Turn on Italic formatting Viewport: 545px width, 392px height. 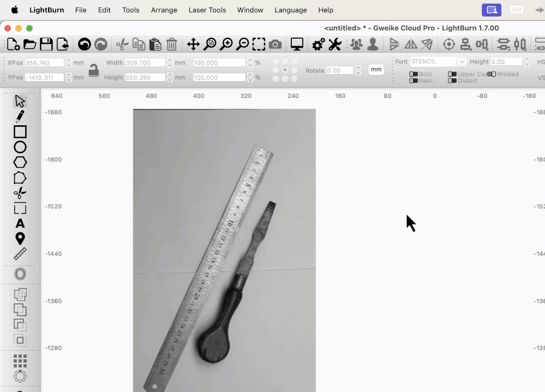[x=414, y=81]
